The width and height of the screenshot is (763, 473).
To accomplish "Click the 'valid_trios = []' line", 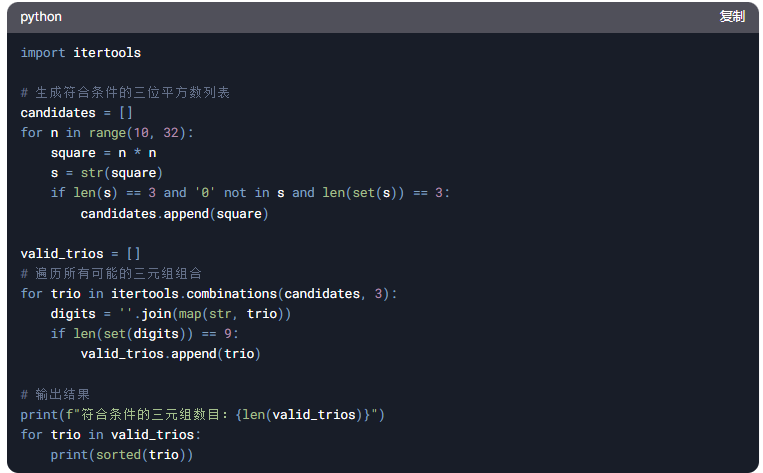I will pos(80,254).
